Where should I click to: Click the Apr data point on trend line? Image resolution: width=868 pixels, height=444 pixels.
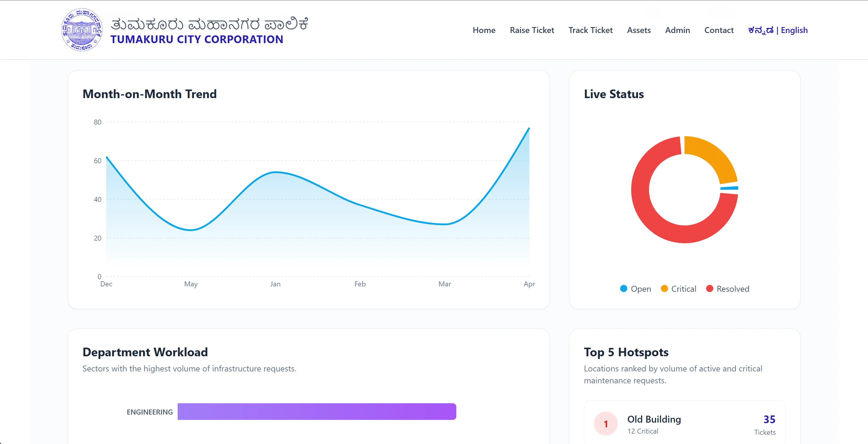click(x=529, y=128)
